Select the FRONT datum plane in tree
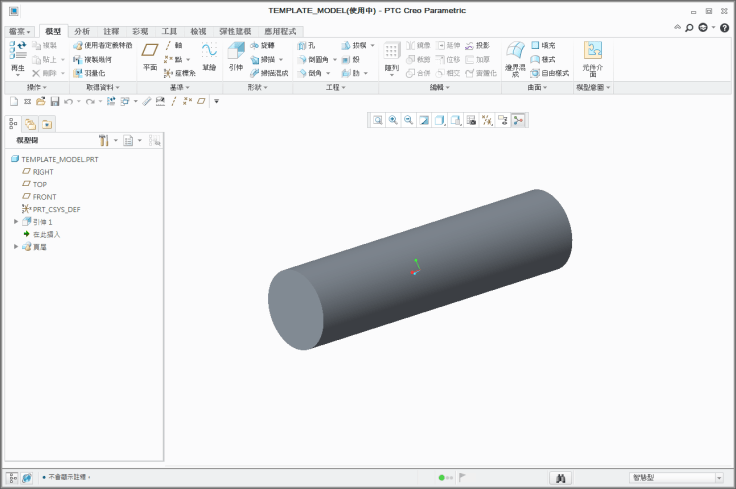This screenshot has width=736, height=489. [44, 197]
